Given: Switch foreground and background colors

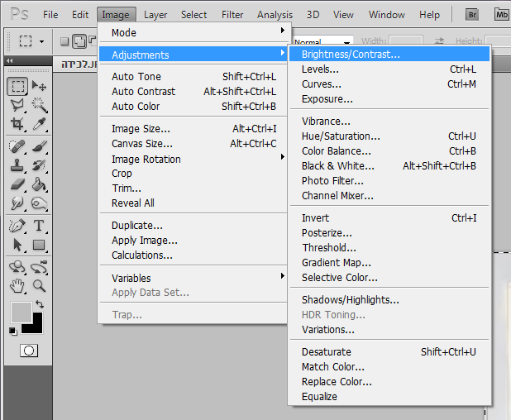Looking at the screenshot, I should tap(40, 304).
